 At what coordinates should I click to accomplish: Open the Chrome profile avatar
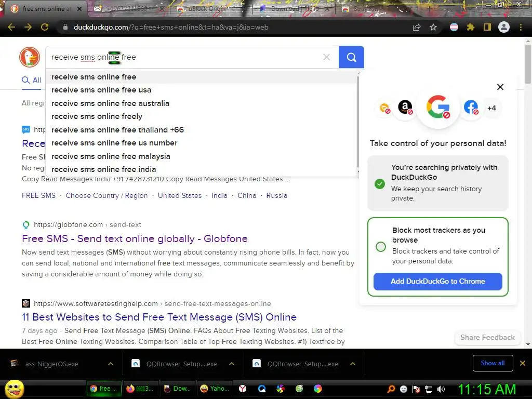[x=504, y=27]
